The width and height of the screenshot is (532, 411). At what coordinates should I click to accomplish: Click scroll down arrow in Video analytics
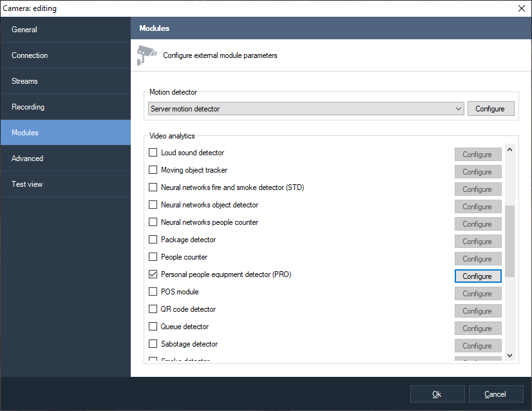click(x=509, y=355)
